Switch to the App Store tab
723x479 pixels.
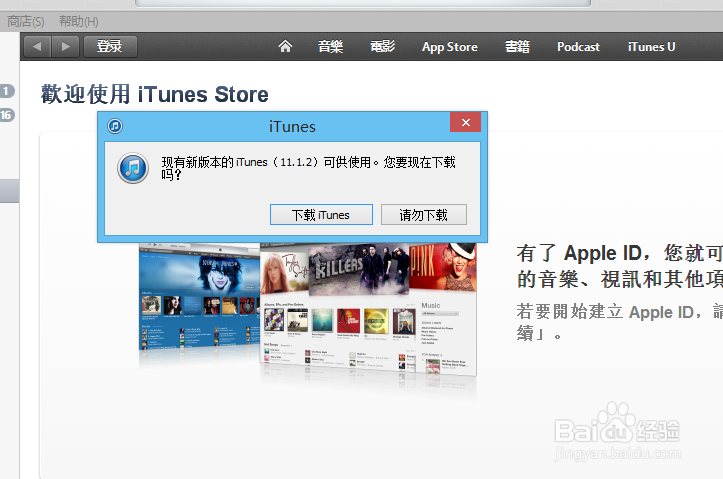pos(450,47)
